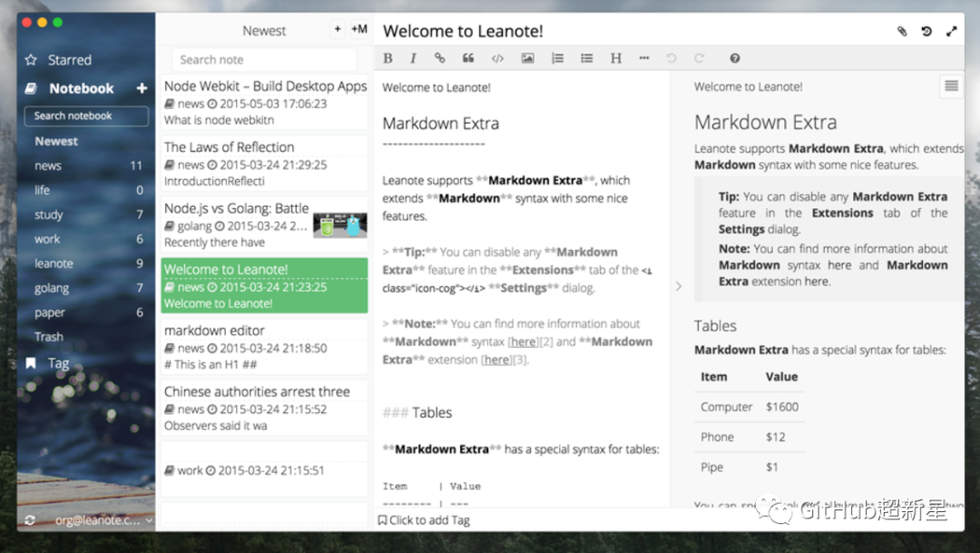Open the Starred section
The height and width of the screenshot is (553, 980).
[x=58, y=60]
